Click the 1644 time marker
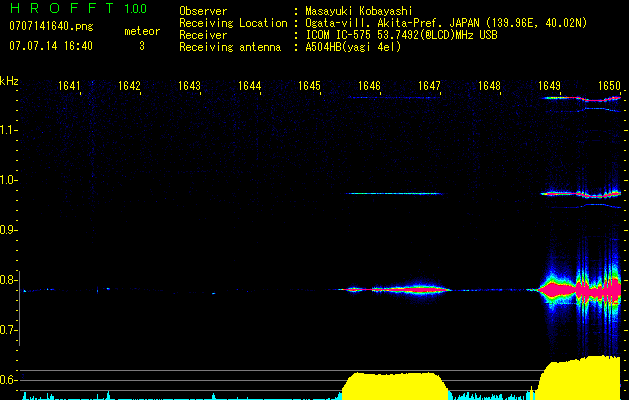This screenshot has height=400, width=629. [x=250, y=86]
